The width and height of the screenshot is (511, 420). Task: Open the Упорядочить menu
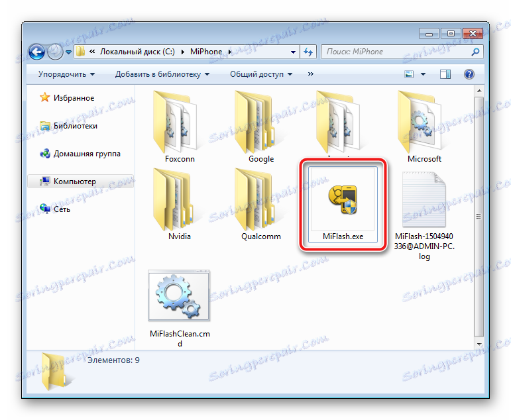point(66,74)
